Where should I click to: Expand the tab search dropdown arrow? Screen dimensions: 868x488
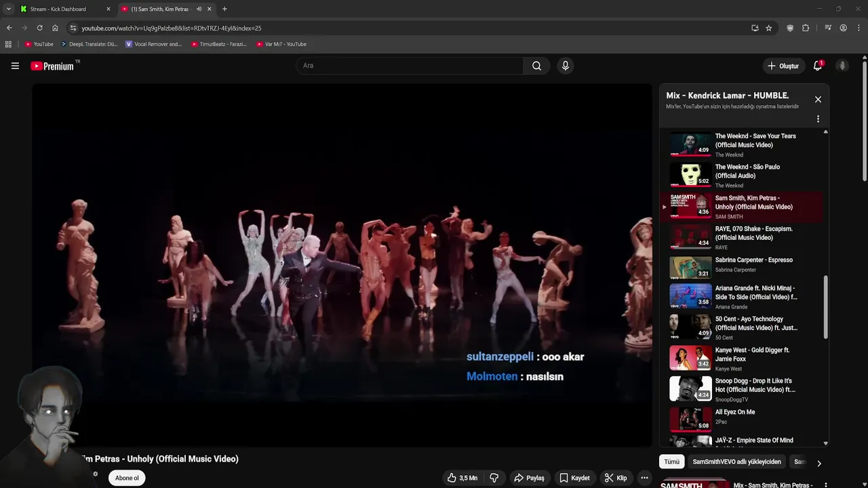pyautogui.click(x=8, y=9)
